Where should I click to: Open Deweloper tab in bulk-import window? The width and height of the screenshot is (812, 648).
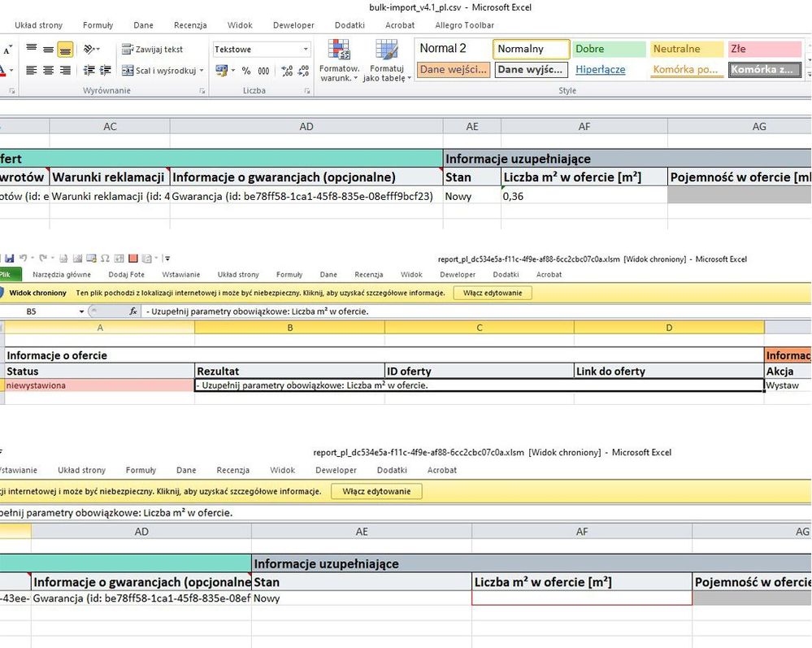coord(293,25)
